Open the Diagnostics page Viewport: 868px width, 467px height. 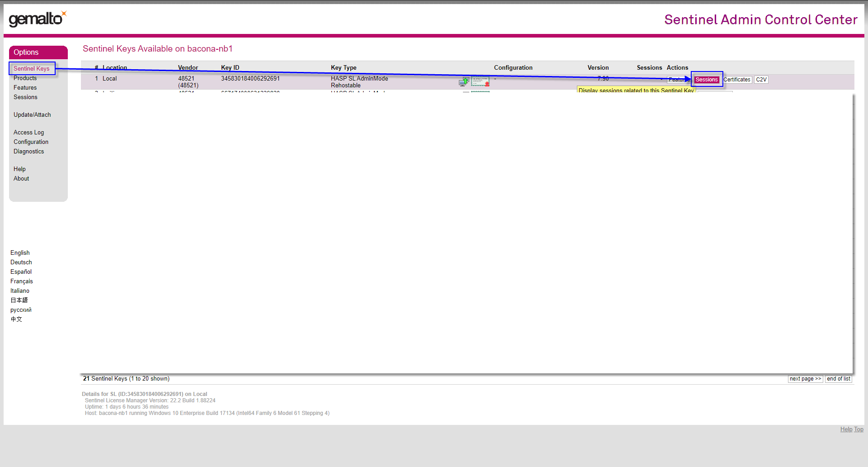pyautogui.click(x=29, y=152)
